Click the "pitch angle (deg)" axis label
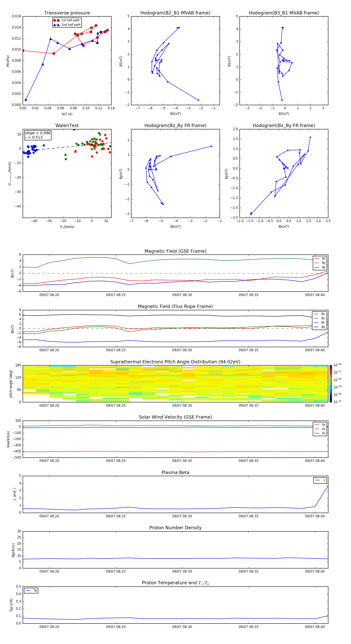This screenshot has width=351, height=644. point(11,384)
